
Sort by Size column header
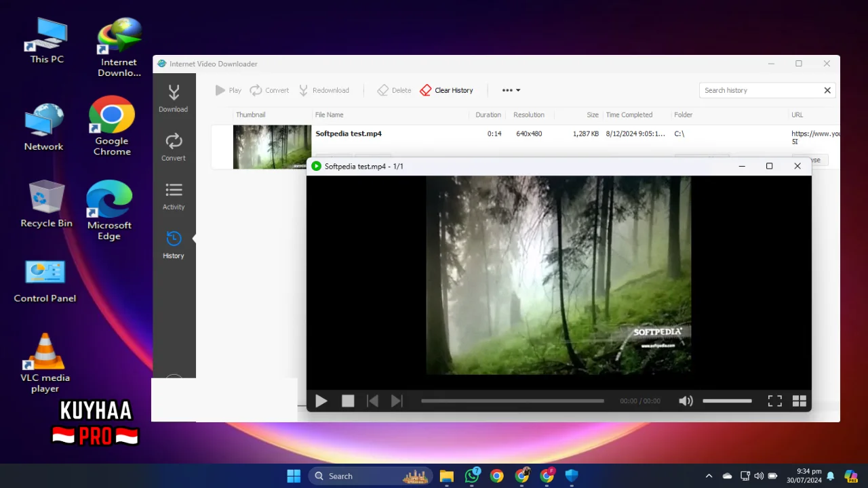point(593,115)
